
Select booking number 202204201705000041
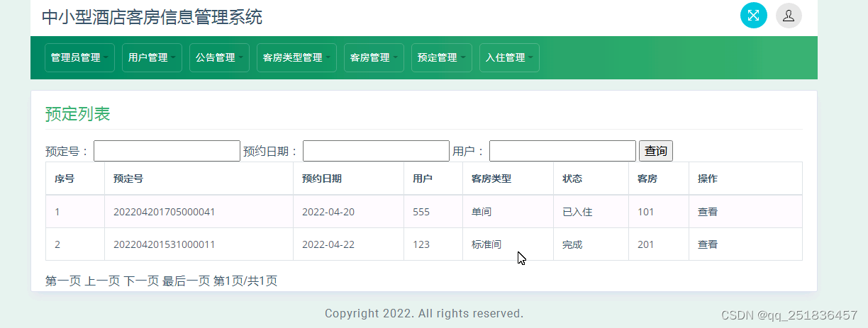(x=165, y=212)
